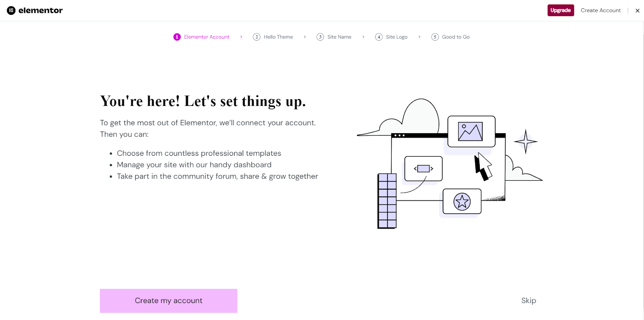
Task: Close the onboarding wizard with X
Action: (x=638, y=11)
